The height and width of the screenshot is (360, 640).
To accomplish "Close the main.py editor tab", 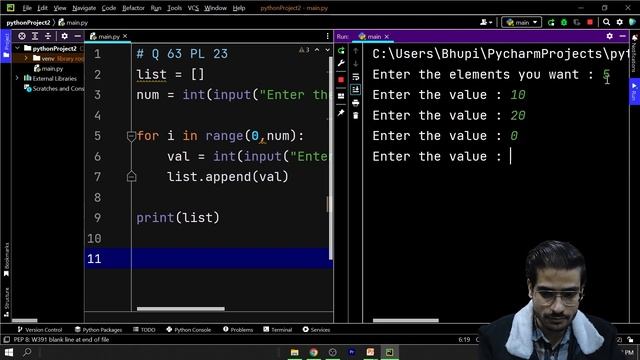I will click(125, 36).
